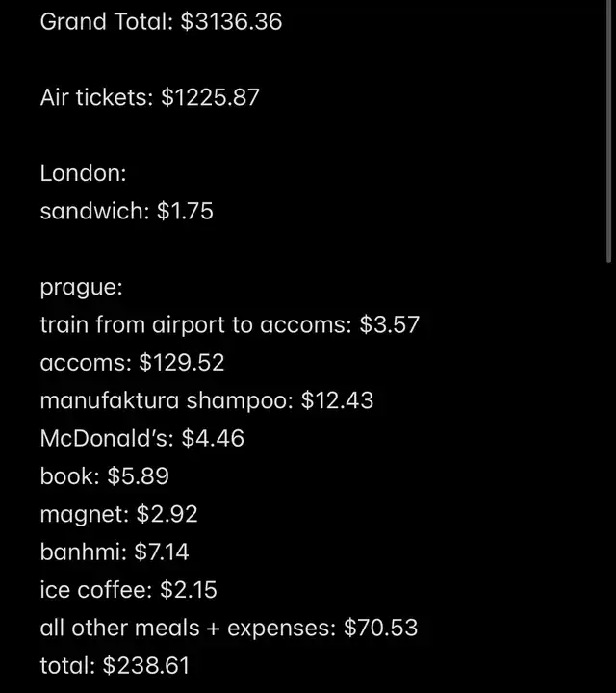Click the Prague total $238.61 line
This screenshot has width=616, height=693.
tap(115, 666)
